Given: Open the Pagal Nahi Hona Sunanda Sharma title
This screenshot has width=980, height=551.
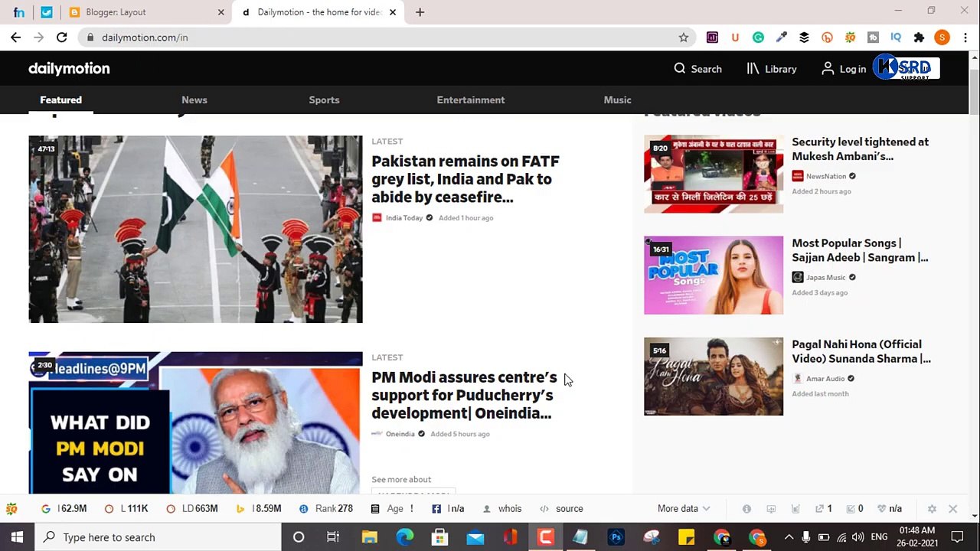Looking at the screenshot, I should click(x=861, y=351).
